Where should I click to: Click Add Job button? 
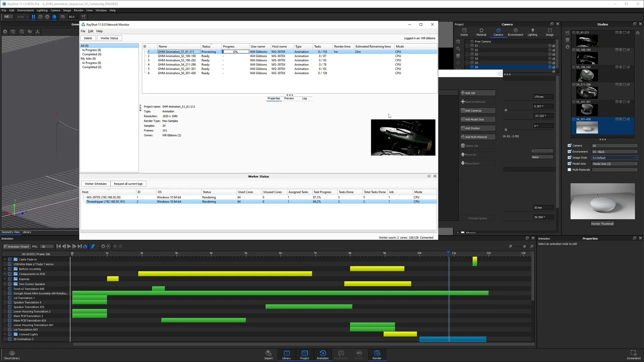(x=478, y=93)
